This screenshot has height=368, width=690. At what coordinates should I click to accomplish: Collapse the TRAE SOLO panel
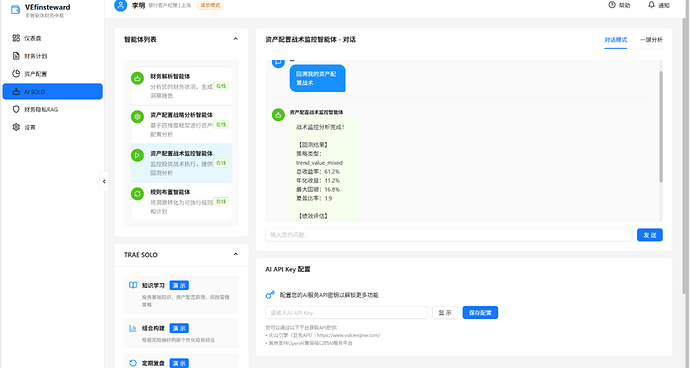point(235,254)
